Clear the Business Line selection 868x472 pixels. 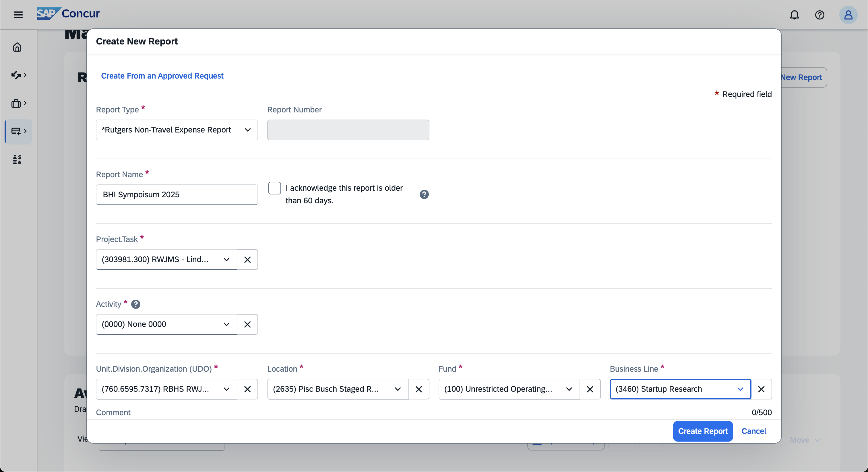[761, 389]
